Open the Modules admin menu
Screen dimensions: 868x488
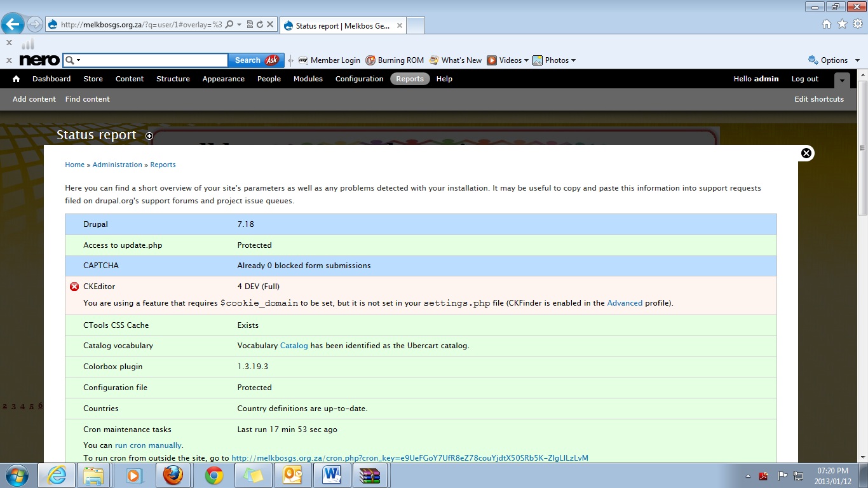coord(308,79)
